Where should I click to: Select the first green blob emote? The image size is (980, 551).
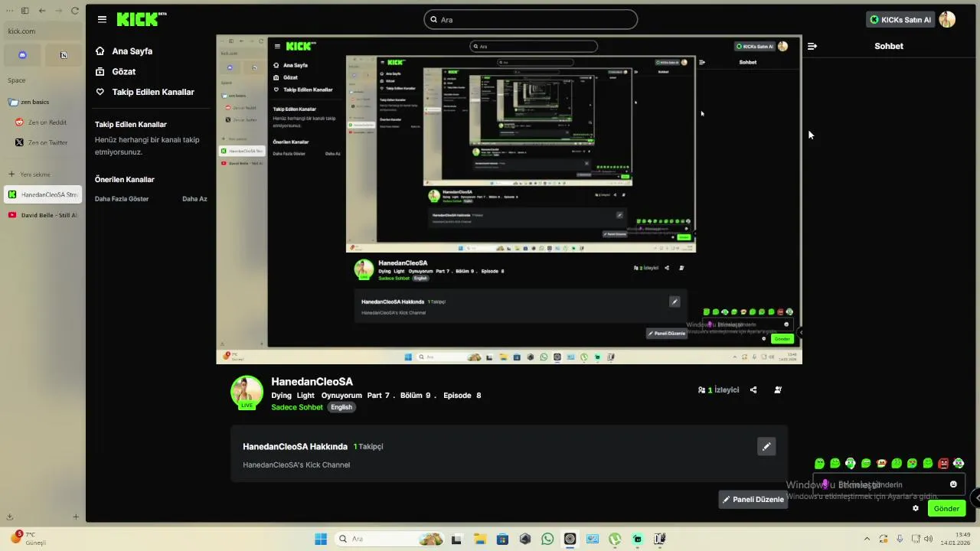[820, 463]
